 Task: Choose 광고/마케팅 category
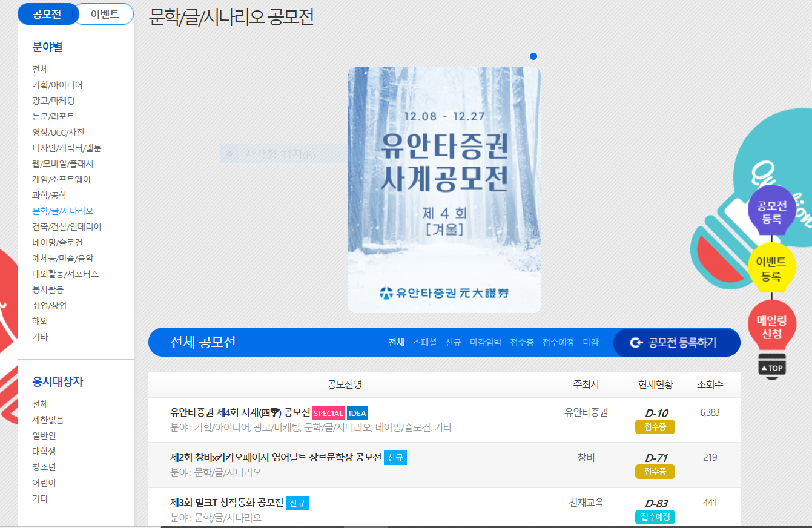pyautogui.click(x=53, y=101)
